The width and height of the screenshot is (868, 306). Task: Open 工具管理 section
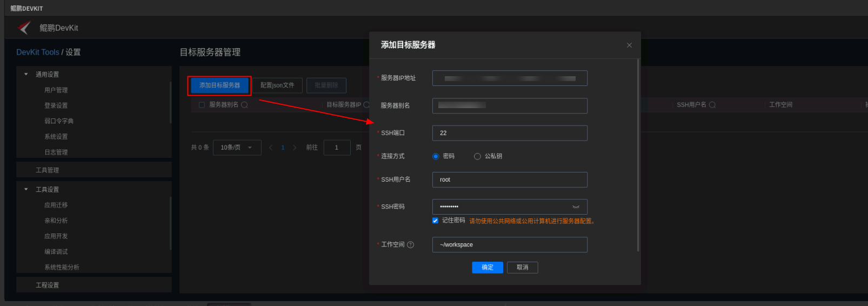click(x=94, y=170)
